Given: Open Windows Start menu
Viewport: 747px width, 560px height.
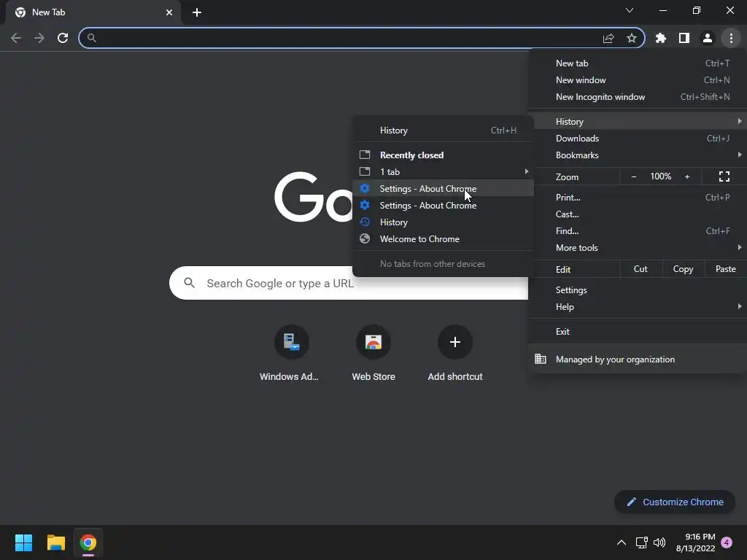Looking at the screenshot, I should [x=23, y=542].
